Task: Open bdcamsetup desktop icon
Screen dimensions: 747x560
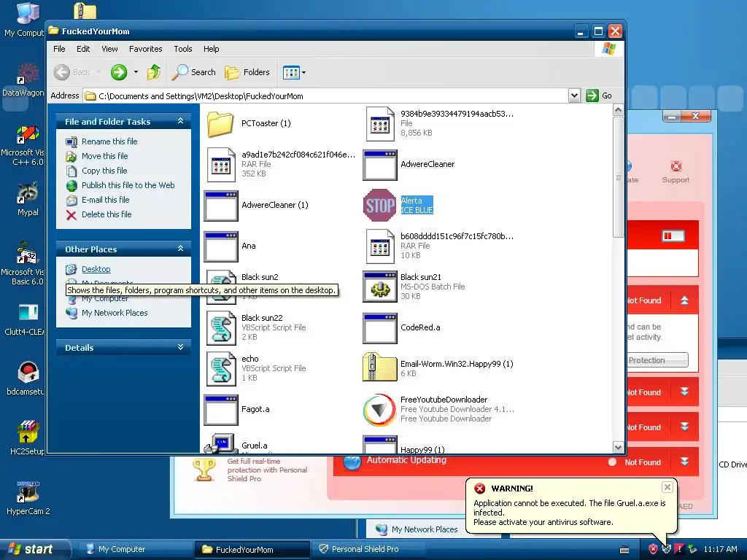Action: [26, 378]
